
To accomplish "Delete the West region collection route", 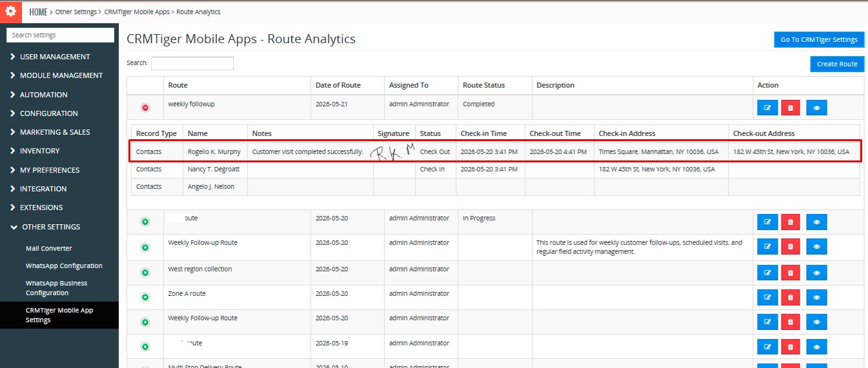I will click(x=791, y=273).
